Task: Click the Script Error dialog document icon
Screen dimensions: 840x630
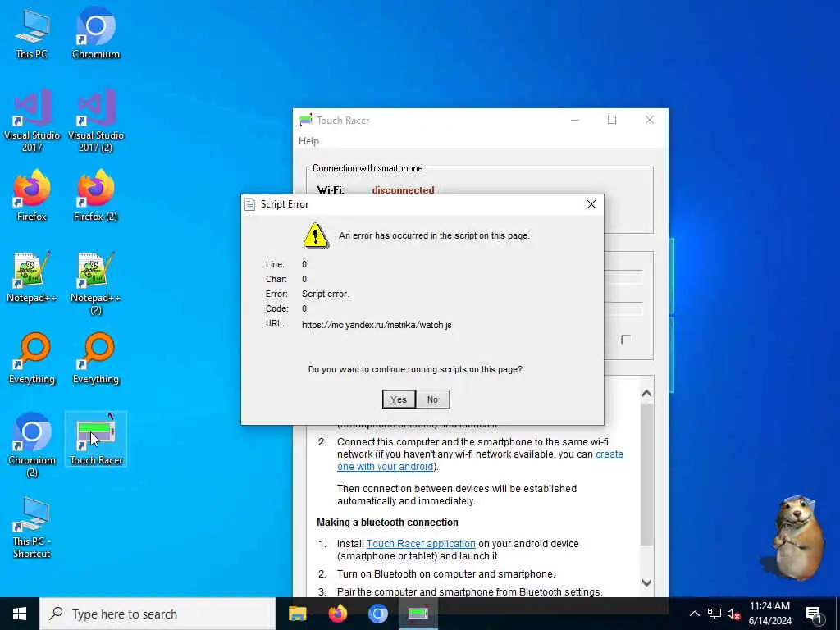Action: (x=249, y=204)
